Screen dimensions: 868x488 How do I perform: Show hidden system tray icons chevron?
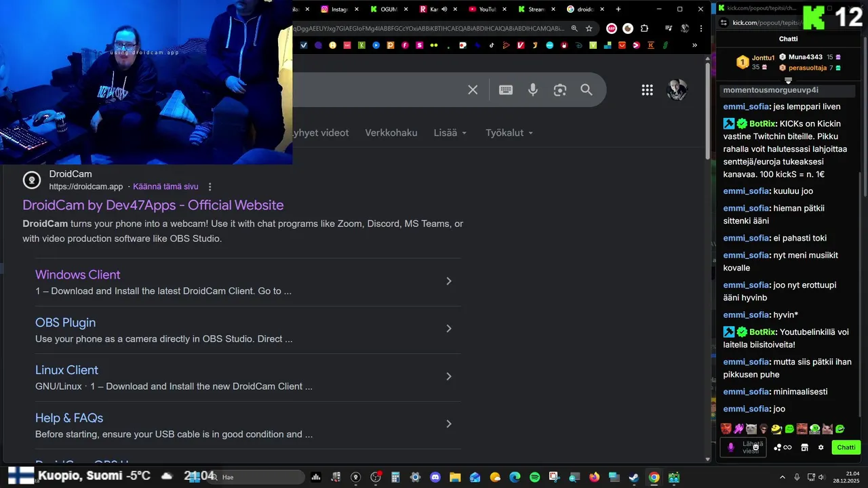tap(782, 477)
